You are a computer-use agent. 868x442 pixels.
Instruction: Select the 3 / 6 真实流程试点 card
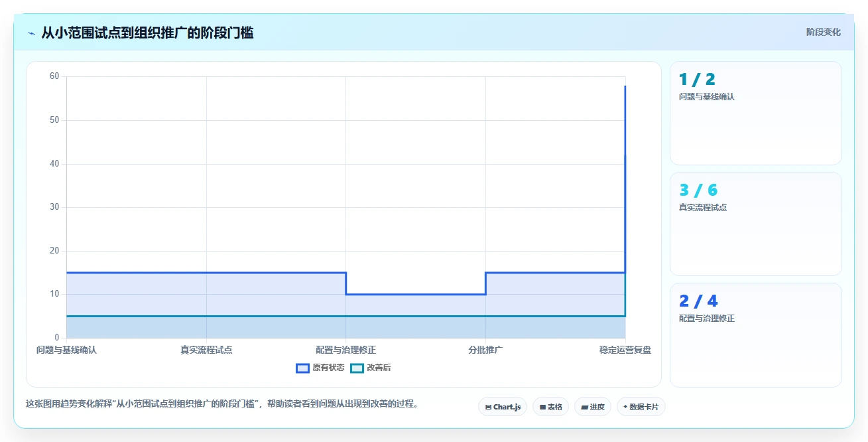click(x=756, y=224)
